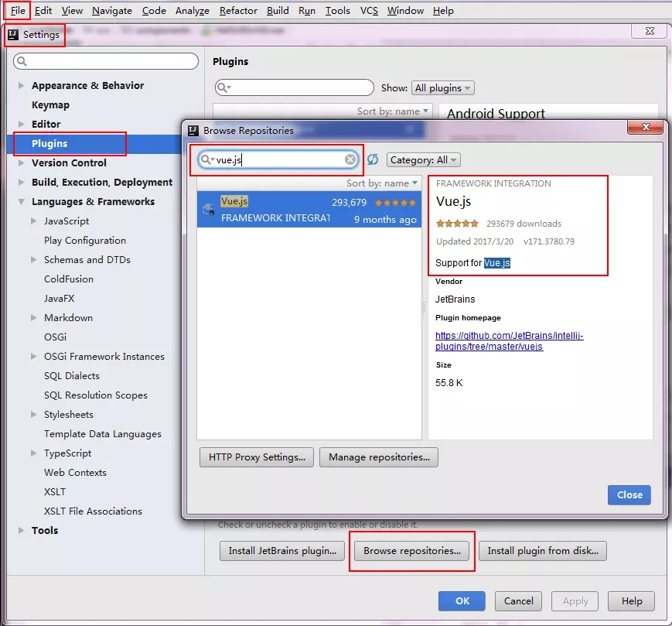Open the Show: All plugins dropdown

click(442, 88)
